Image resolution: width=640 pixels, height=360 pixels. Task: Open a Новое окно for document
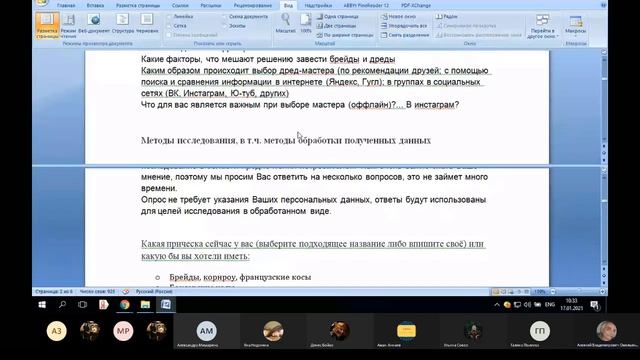(398, 17)
